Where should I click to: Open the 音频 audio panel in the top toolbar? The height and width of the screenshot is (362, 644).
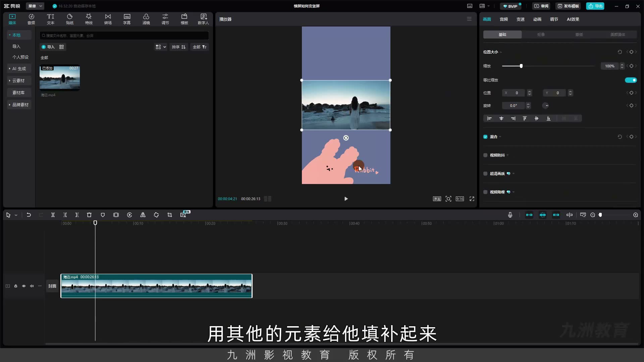[31, 19]
